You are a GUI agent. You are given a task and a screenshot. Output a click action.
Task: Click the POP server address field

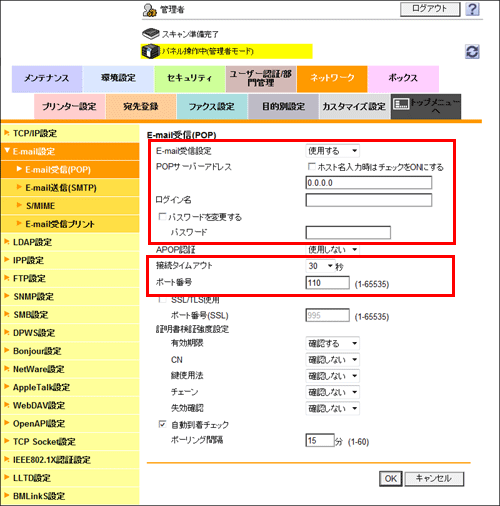[369, 183]
